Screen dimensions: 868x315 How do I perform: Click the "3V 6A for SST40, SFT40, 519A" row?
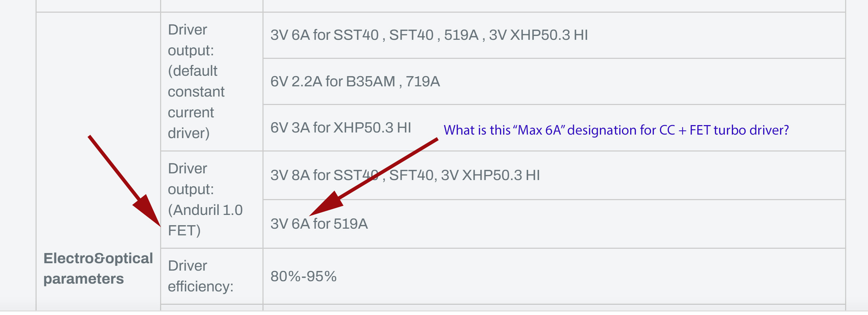429,35
